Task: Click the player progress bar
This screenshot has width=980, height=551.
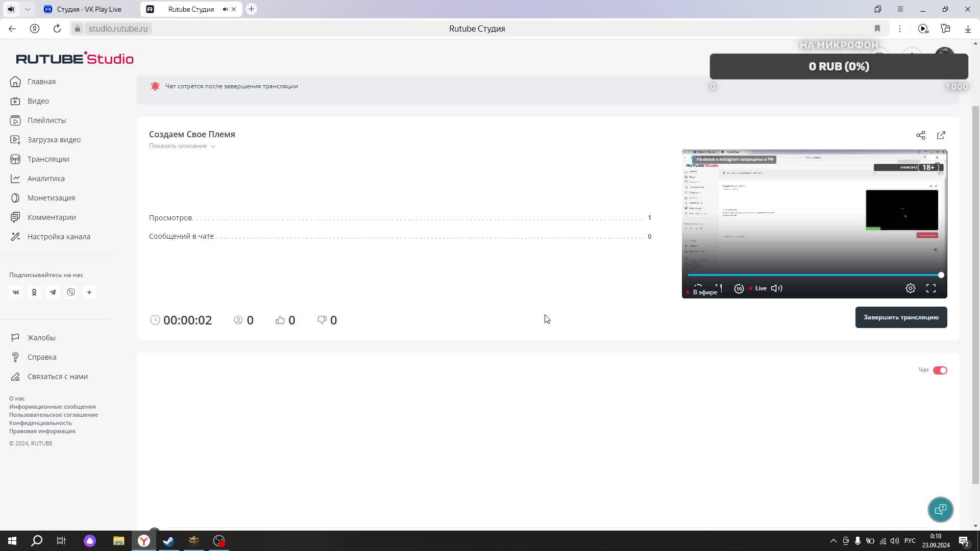Action: click(x=814, y=275)
